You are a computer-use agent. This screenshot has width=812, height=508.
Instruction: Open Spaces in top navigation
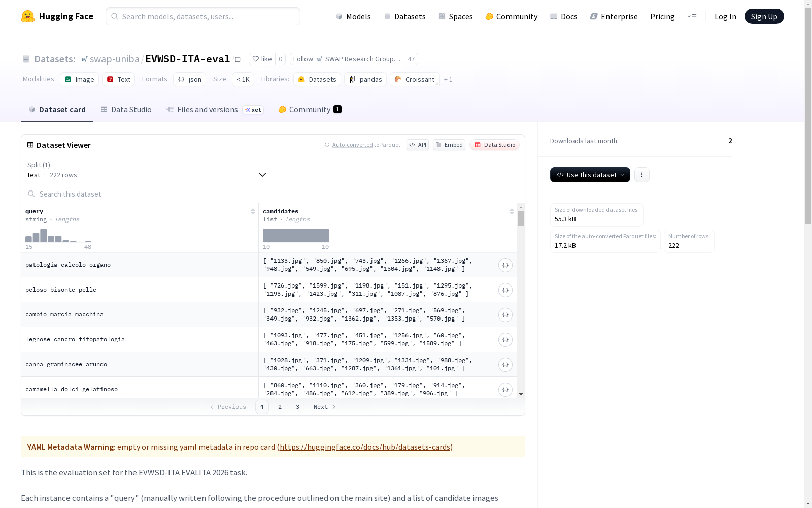pos(456,16)
